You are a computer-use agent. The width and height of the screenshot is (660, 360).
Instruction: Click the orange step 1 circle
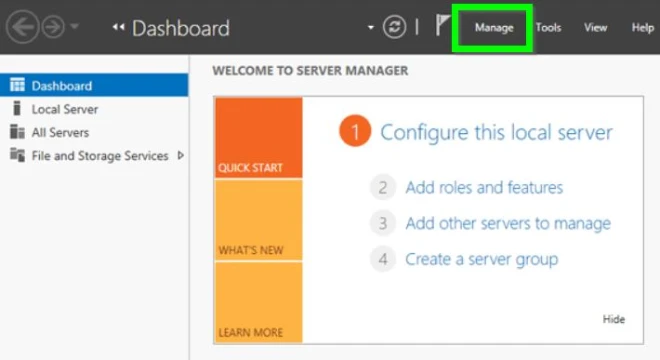(x=355, y=131)
